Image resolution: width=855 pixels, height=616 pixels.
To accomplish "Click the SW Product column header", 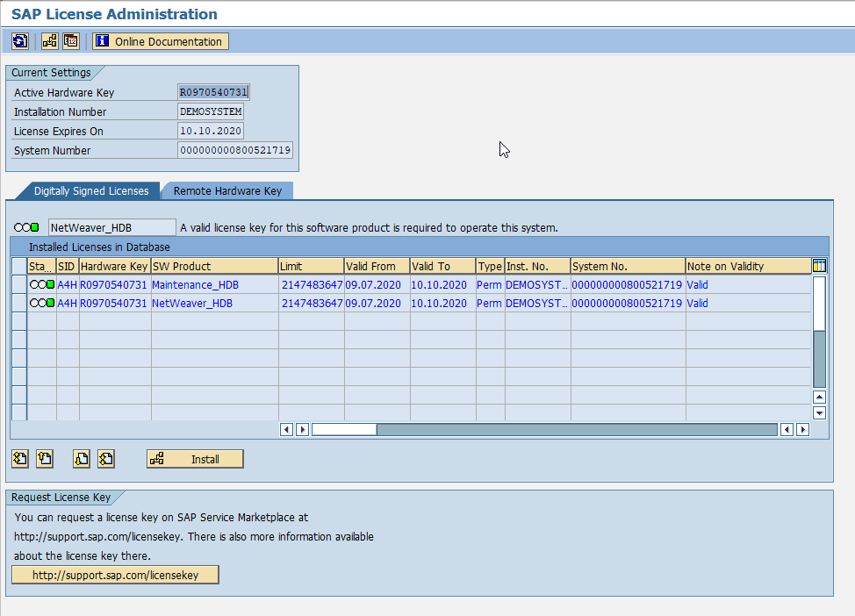I will (x=215, y=266).
